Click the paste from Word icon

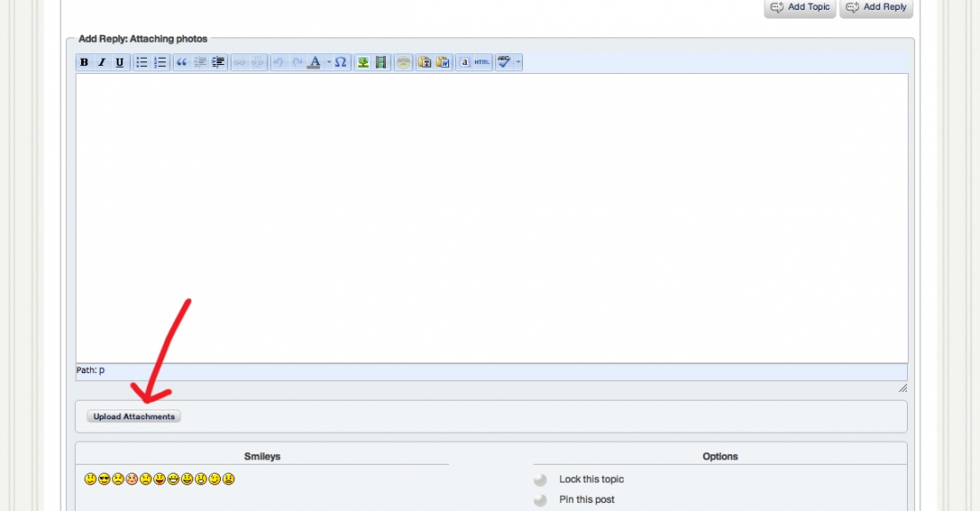(x=443, y=62)
